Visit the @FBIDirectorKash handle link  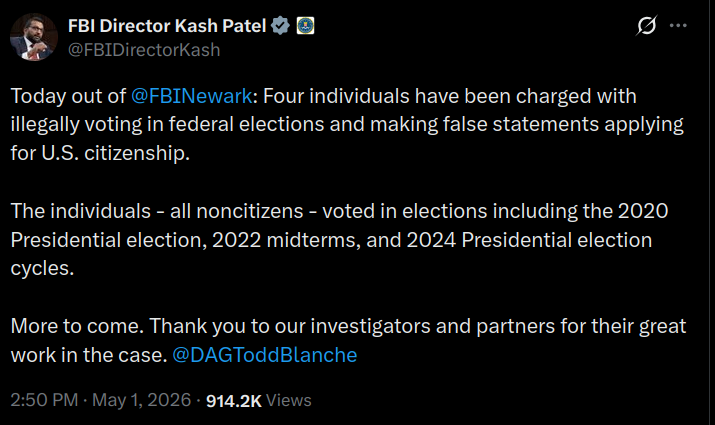[x=144, y=50]
